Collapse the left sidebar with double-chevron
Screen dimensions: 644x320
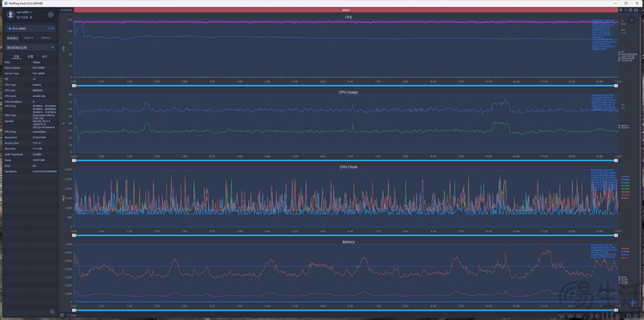(x=52, y=311)
